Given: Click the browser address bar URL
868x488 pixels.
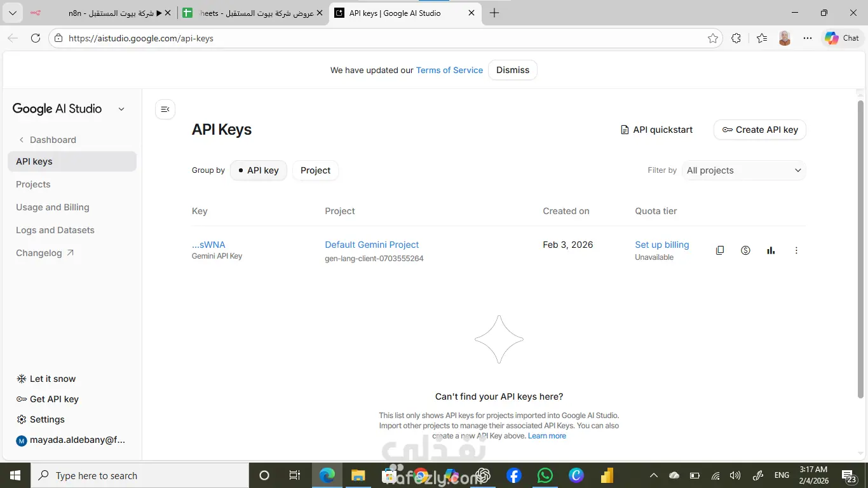Looking at the screenshot, I should pos(141,38).
